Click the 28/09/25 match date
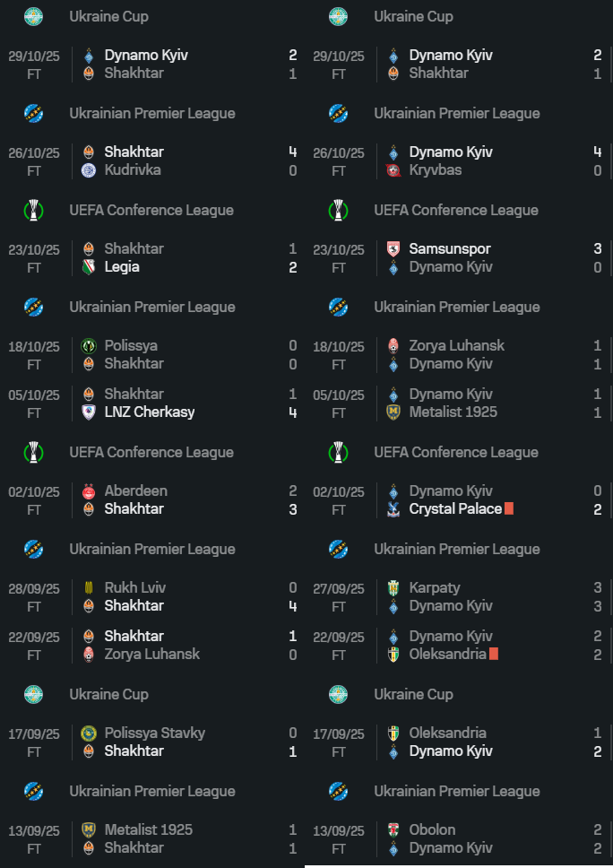This screenshot has width=613, height=868. (x=34, y=588)
